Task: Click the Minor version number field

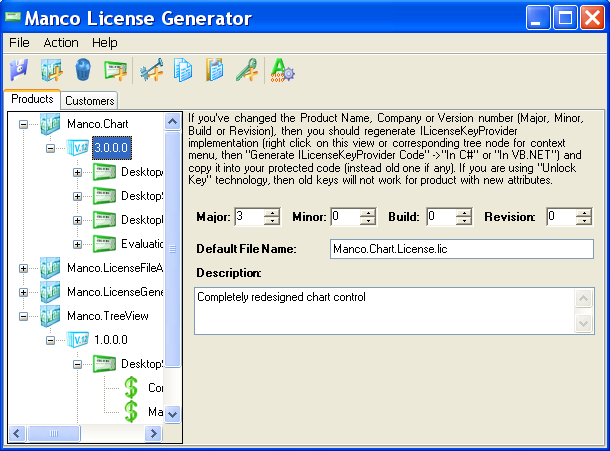Action: pos(345,217)
